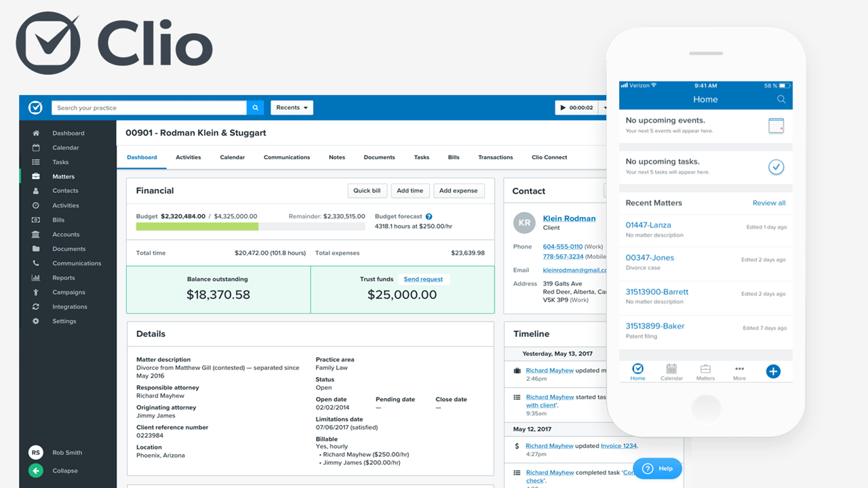Tap More menu in phone bottom bar
This screenshot has height=488, width=868.
point(739,372)
